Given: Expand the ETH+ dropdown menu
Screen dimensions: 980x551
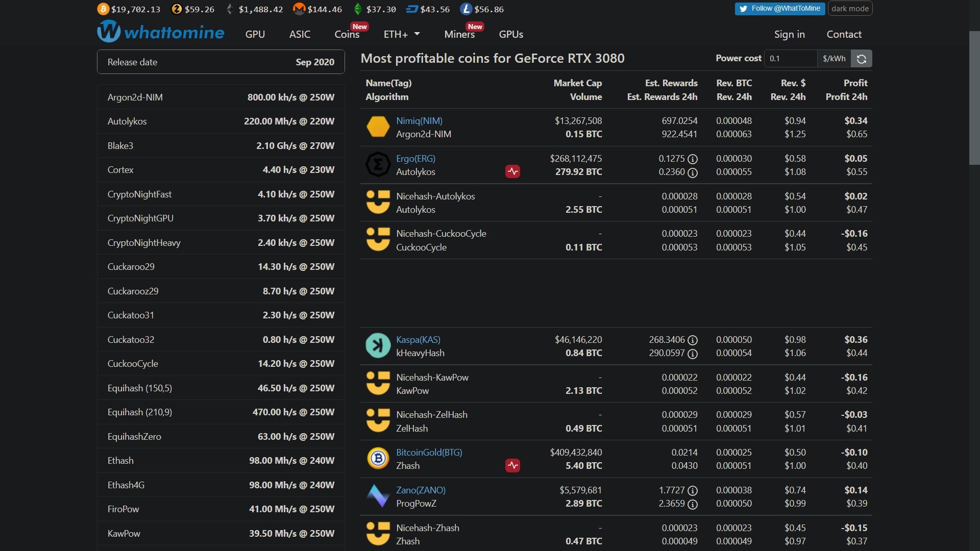Looking at the screenshot, I should 402,34.
